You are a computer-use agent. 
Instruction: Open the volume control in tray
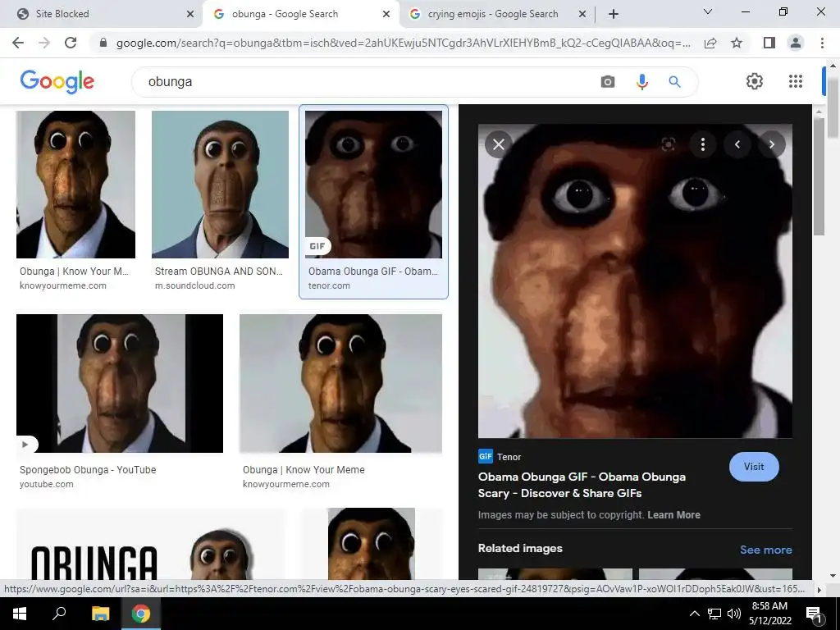(734, 614)
